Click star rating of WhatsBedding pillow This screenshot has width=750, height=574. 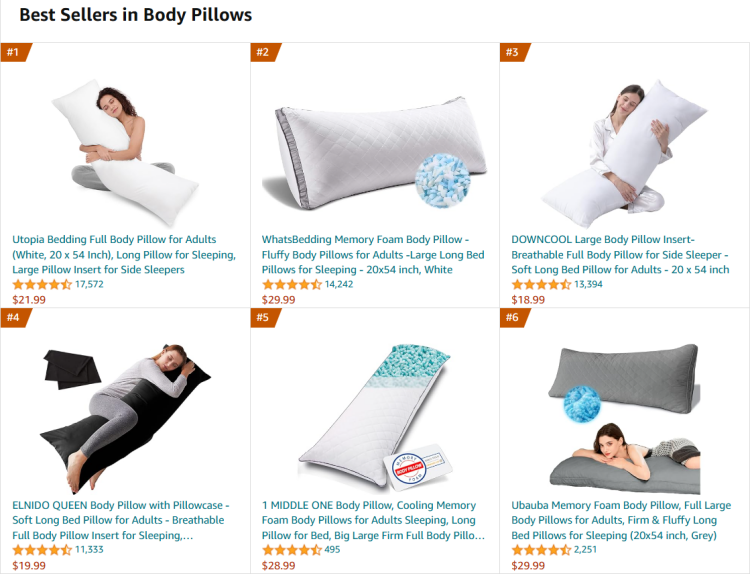pos(292,285)
